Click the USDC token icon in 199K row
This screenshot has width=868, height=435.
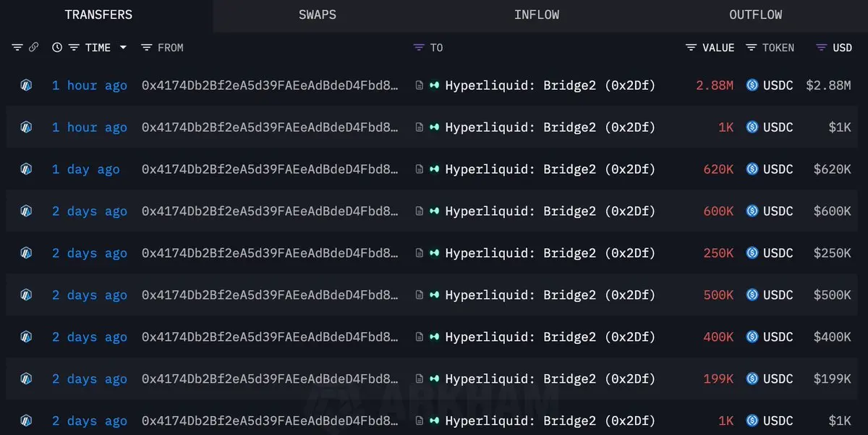point(752,379)
